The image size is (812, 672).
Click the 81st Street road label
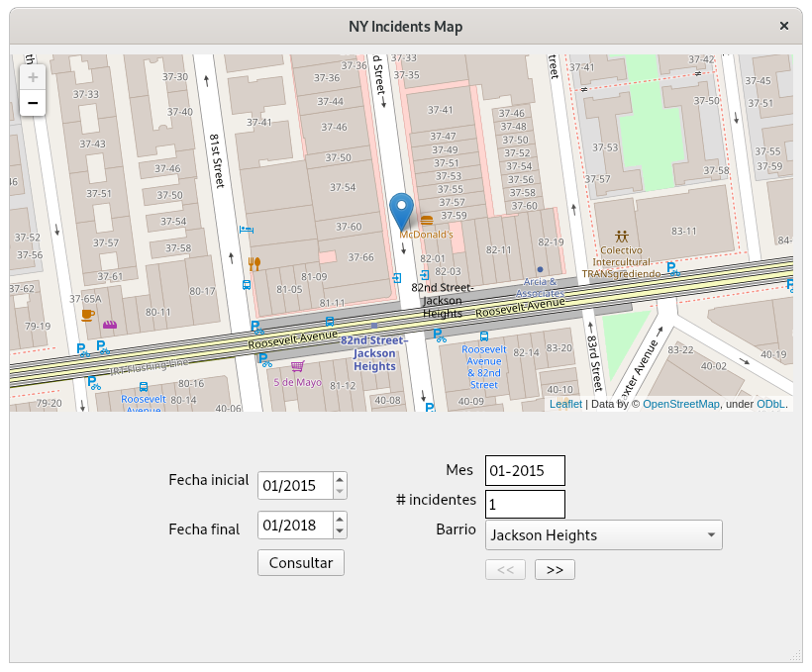pos(217,161)
